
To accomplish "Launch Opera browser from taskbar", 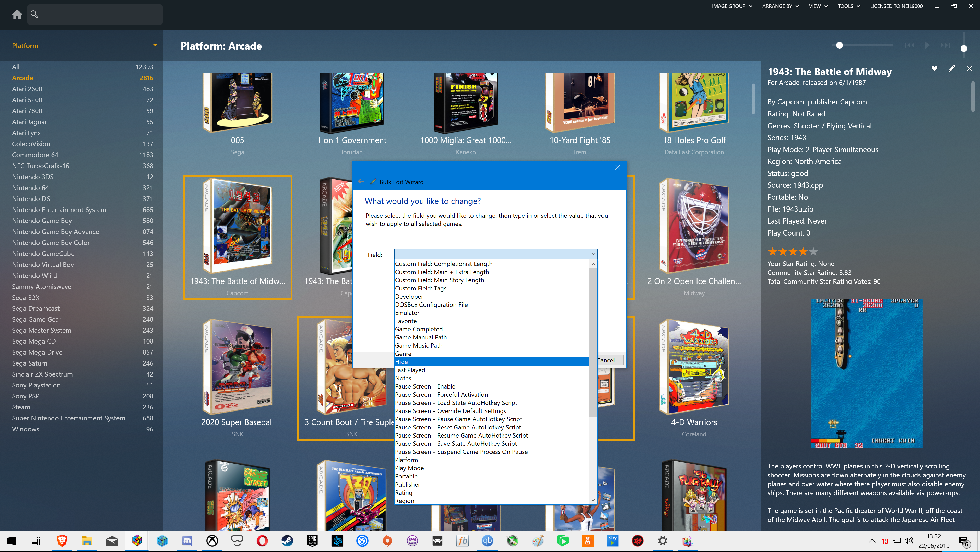I will [x=262, y=541].
